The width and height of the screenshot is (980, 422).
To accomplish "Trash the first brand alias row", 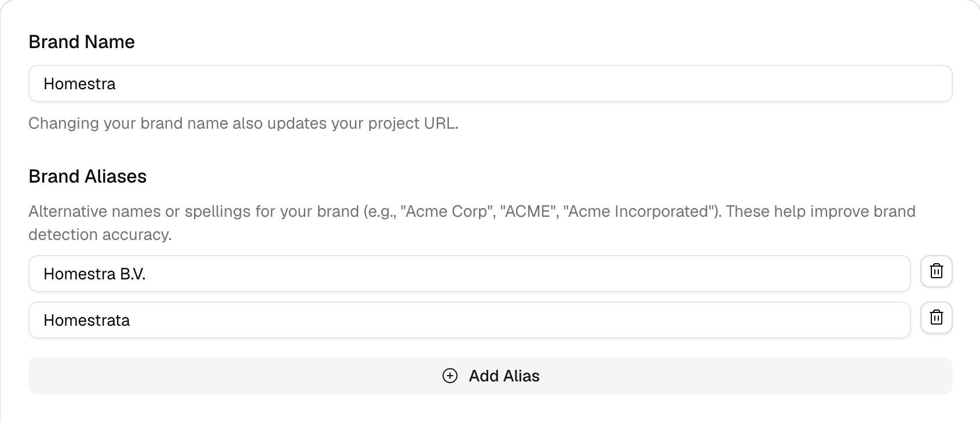I will [x=936, y=271].
